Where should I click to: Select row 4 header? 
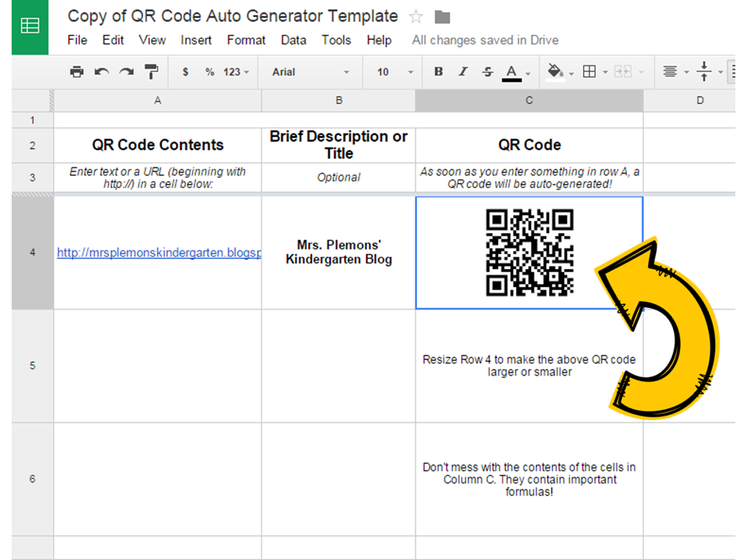coord(33,252)
